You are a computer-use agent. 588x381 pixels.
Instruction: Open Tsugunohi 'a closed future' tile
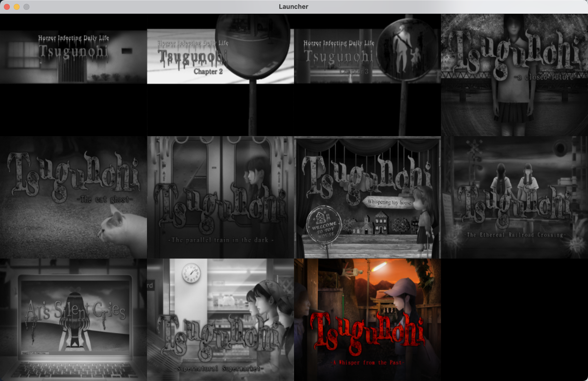click(514, 75)
